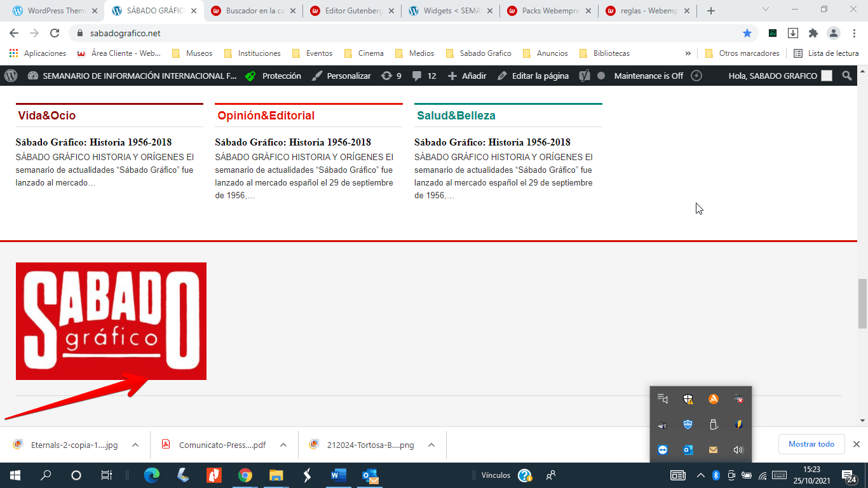Open the Windows Start menu

(15, 475)
